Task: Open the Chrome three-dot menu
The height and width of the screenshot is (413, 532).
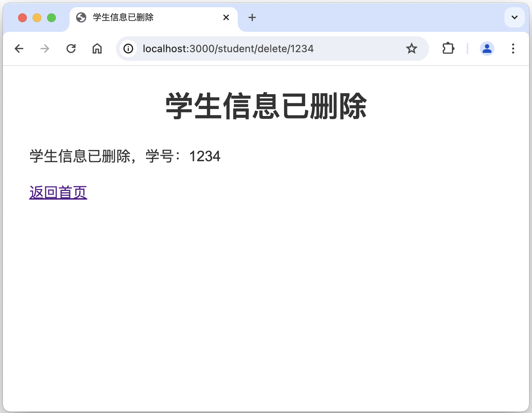Action: click(x=513, y=49)
